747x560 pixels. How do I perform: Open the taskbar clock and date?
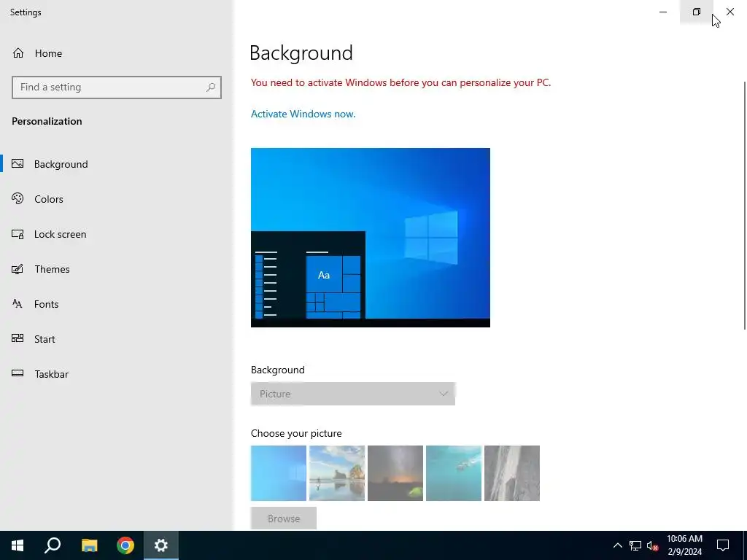(684, 545)
